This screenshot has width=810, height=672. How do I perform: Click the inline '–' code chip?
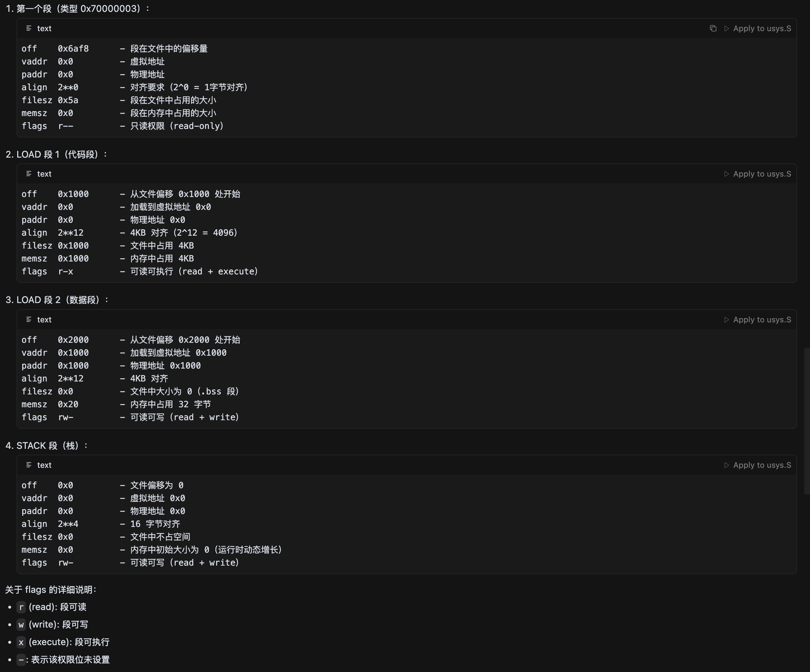click(x=21, y=660)
